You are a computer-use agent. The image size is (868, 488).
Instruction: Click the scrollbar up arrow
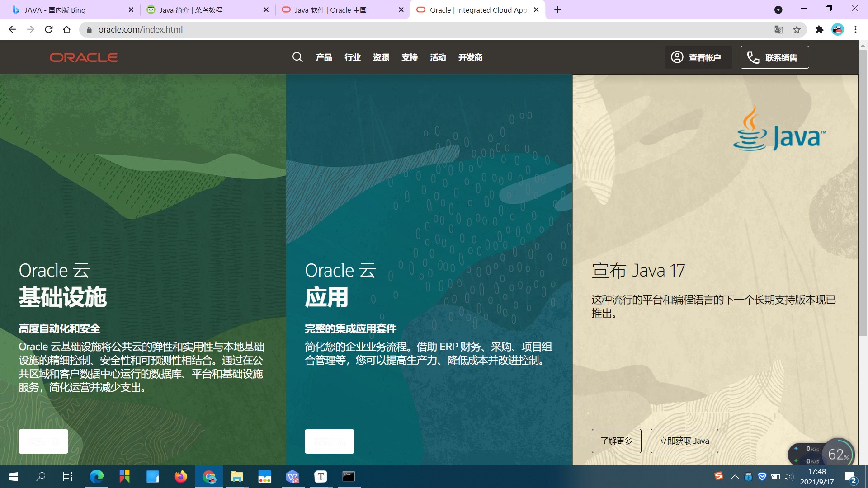click(863, 45)
